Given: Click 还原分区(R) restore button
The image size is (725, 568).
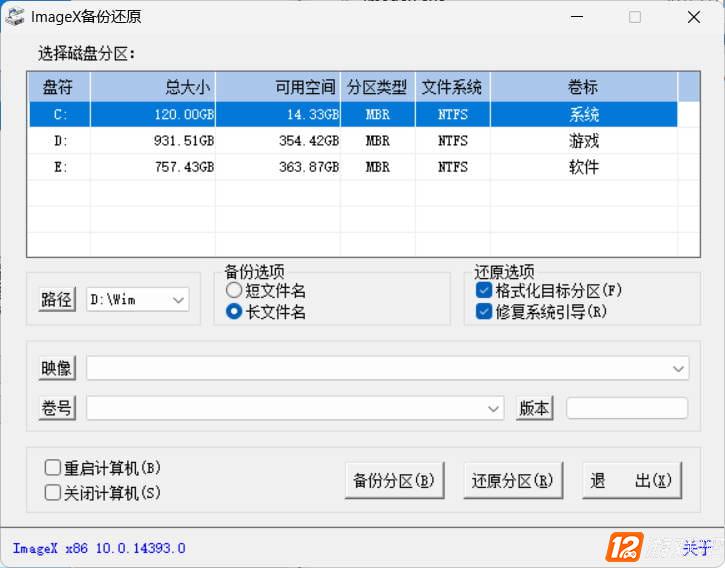Looking at the screenshot, I should click(513, 480).
